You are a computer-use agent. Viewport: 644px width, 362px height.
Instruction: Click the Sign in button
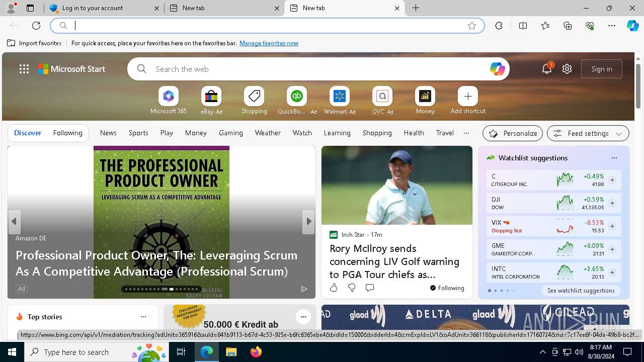click(602, 69)
